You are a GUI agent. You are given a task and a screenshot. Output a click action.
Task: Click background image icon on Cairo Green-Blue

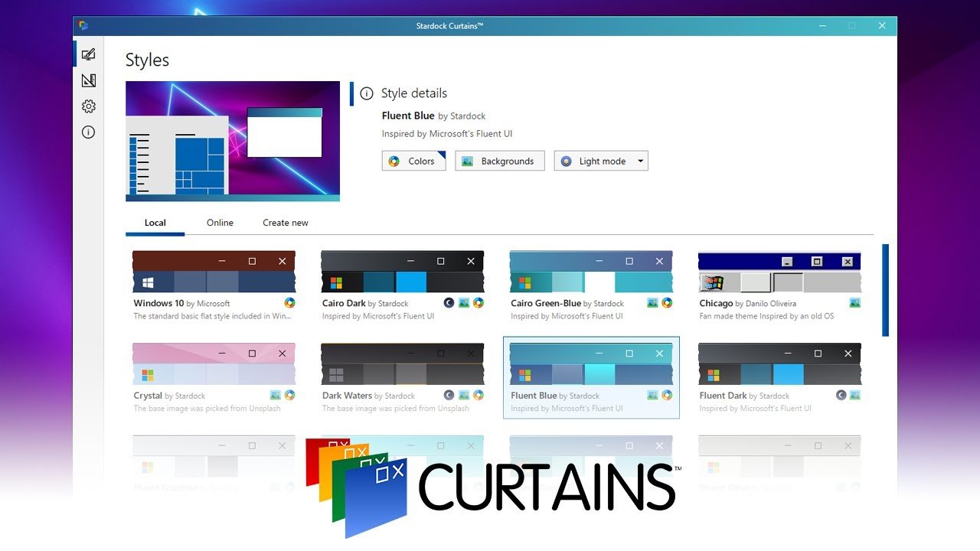pos(652,303)
